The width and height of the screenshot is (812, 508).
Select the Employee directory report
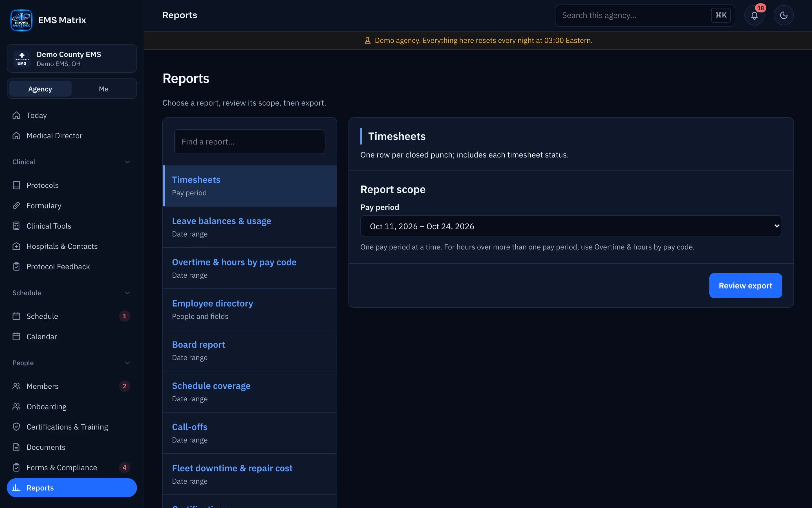pos(250,309)
